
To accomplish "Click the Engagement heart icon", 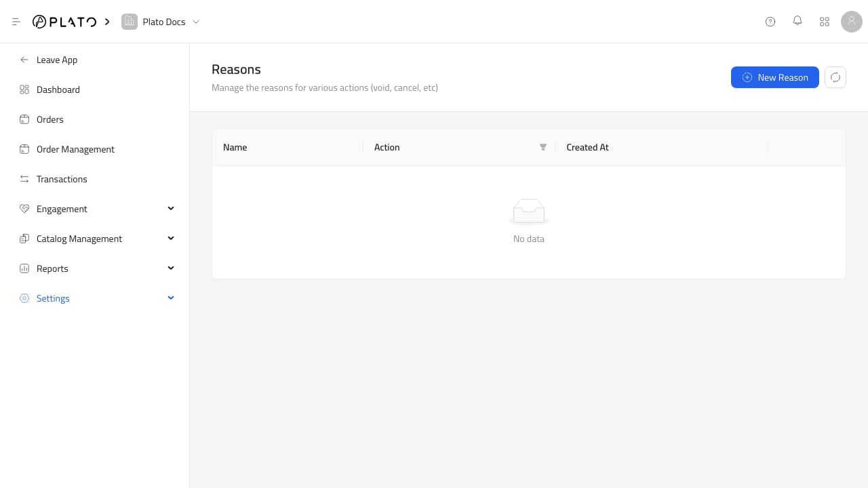I will [24, 209].
